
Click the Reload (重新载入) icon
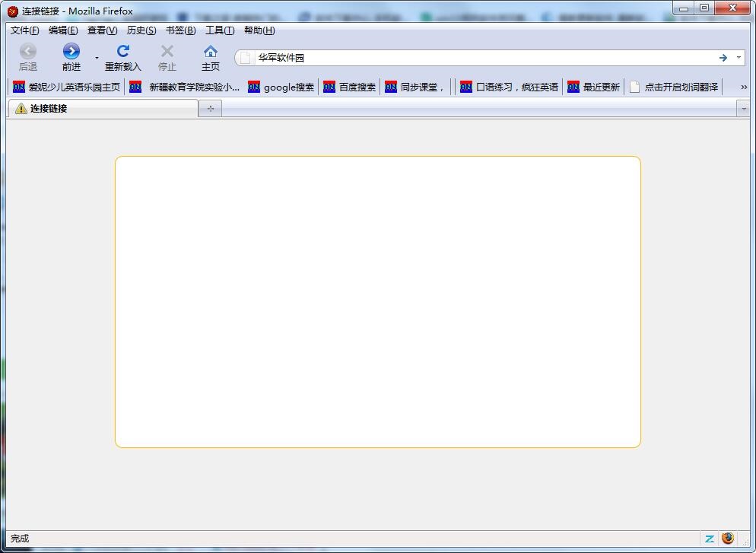coord(122,52)
